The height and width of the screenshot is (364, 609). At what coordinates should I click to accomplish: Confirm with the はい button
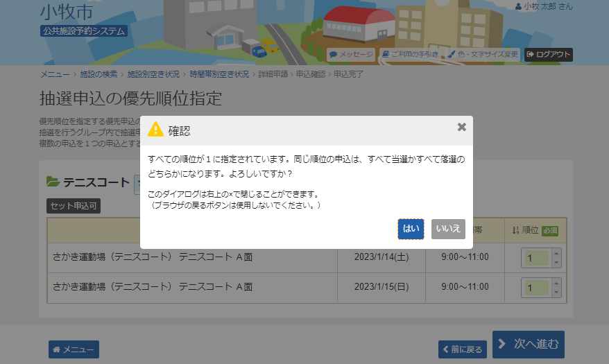coord(411,229)
